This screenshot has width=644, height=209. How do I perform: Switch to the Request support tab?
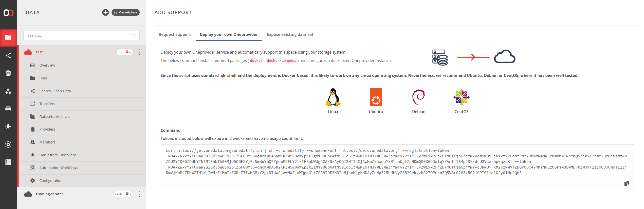(175, 35)
